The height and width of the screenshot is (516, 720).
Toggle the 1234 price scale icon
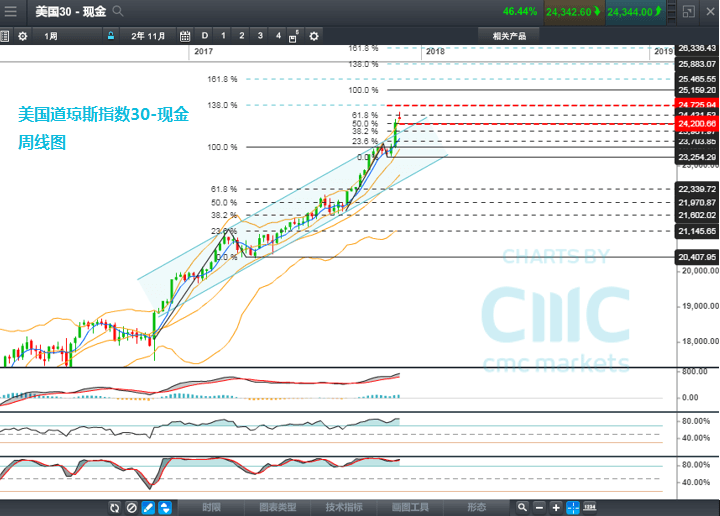tap(590, 507)
